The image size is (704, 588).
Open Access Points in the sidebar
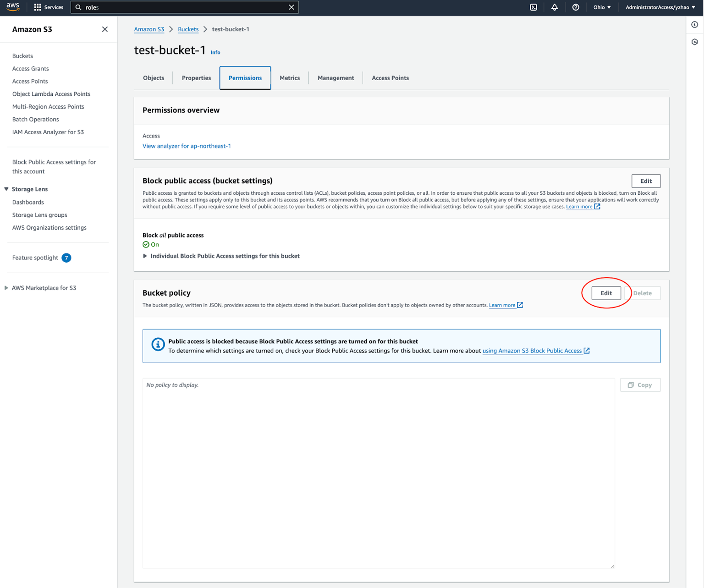coord(30,81)
